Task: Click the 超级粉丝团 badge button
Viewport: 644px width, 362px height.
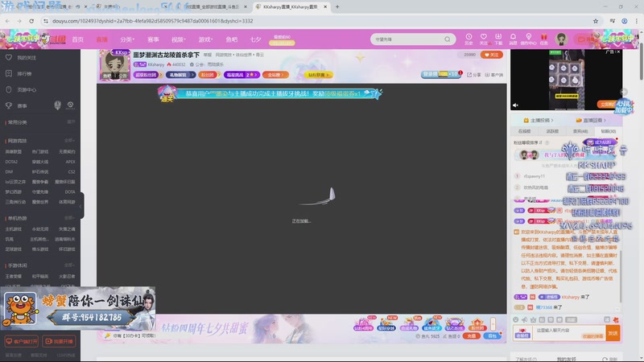Action: [x=147, y=75]
